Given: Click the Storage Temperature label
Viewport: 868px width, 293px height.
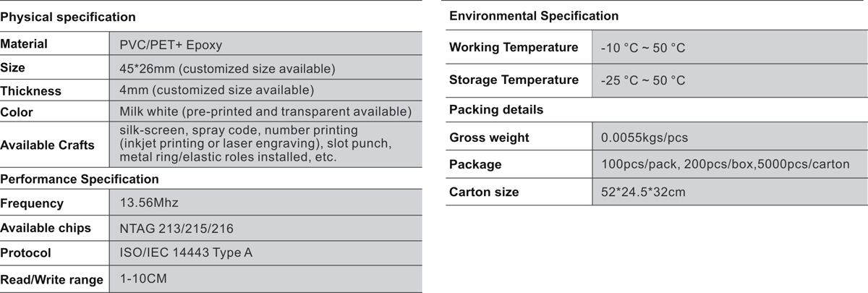Looking at the screenshot, I should pos(514,80).
